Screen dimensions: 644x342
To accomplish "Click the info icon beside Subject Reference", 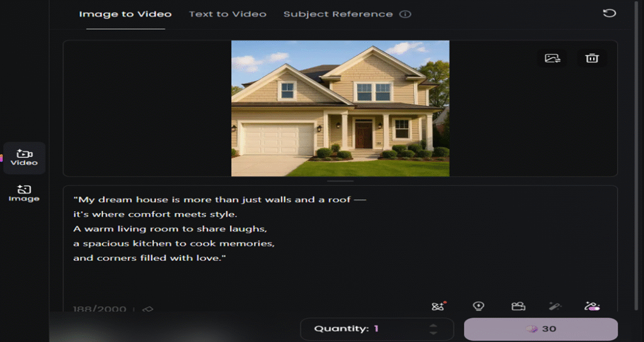I will point(406,14).
